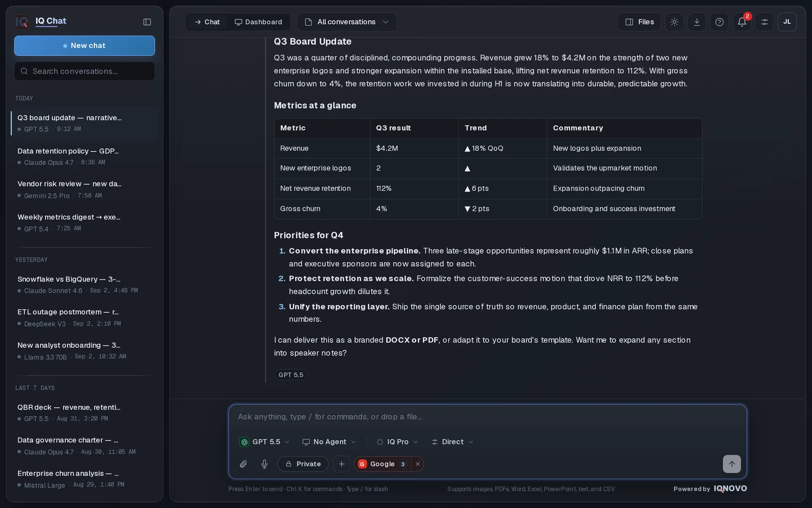
Task: Click the plus add-tool button
Action: pos(341,464)
